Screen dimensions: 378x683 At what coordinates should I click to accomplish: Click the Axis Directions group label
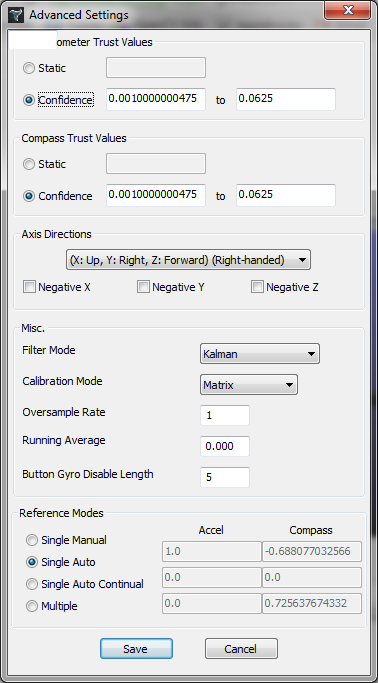pyautogui.click(x=57, y=234)
